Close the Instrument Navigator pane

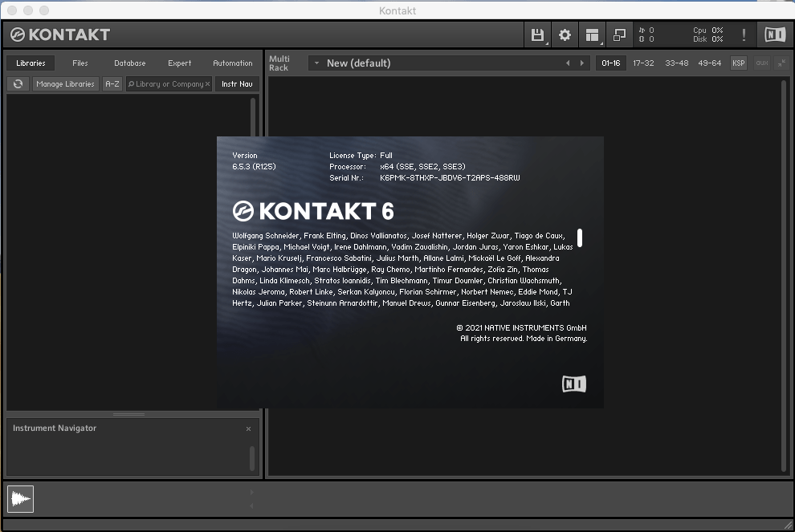pyautogui.click(x=248, y=428)
